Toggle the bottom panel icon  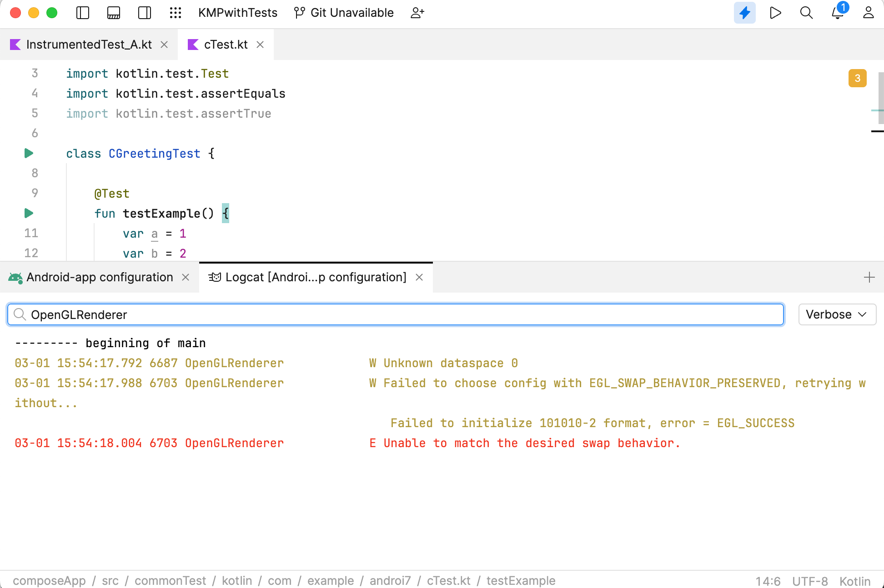point(114,13)
